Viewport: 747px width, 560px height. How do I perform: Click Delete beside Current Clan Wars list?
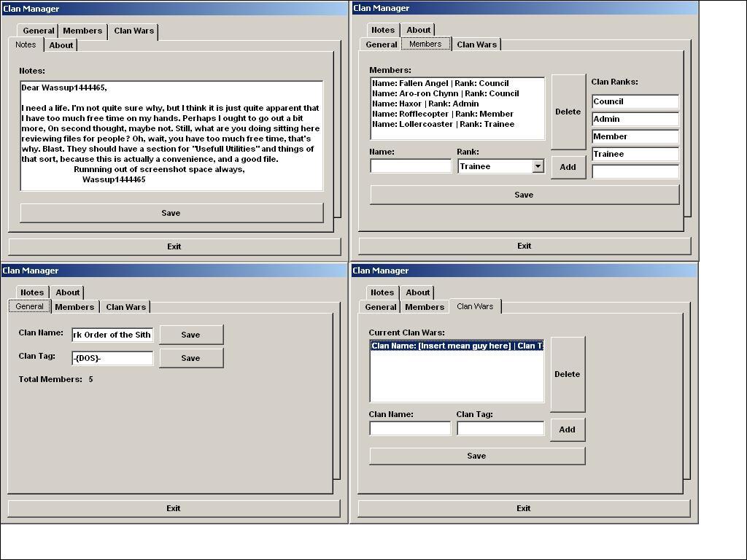tap(567, 374)
